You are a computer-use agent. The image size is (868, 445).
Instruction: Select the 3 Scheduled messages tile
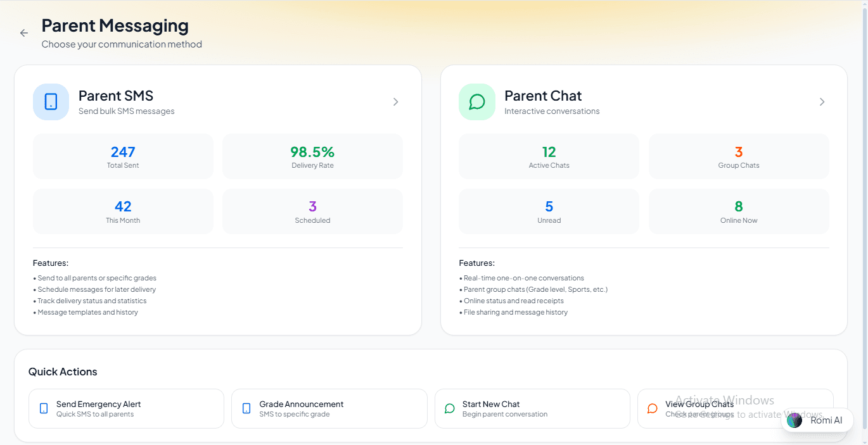coord(312,211)
